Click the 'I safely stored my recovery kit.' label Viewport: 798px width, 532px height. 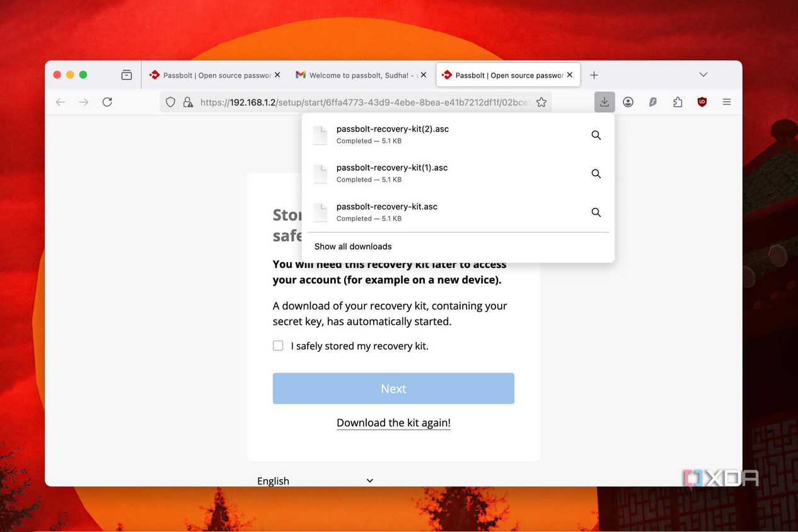pyautogui.click(x=359, y=346)
